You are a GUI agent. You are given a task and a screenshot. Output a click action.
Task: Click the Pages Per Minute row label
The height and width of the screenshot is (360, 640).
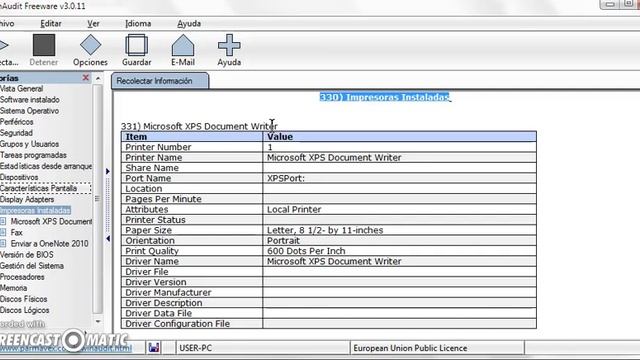[163, 199]
